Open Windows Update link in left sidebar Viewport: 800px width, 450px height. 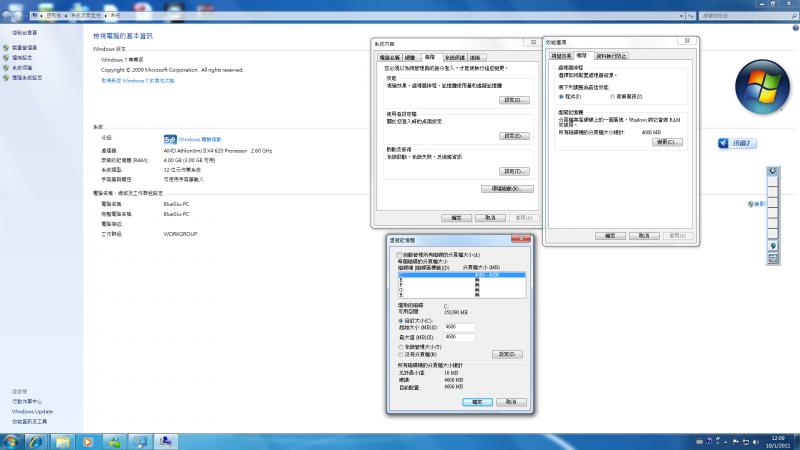coord(32,411)
